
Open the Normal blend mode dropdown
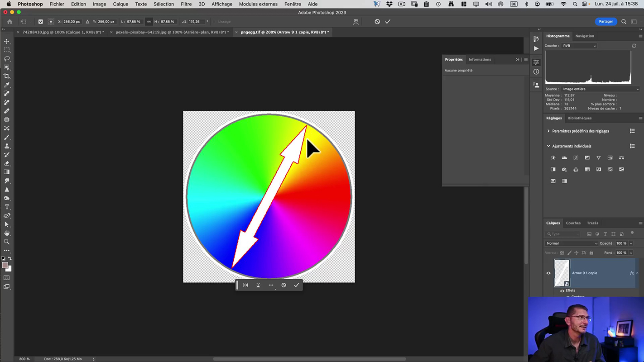(x=571, y=243)
